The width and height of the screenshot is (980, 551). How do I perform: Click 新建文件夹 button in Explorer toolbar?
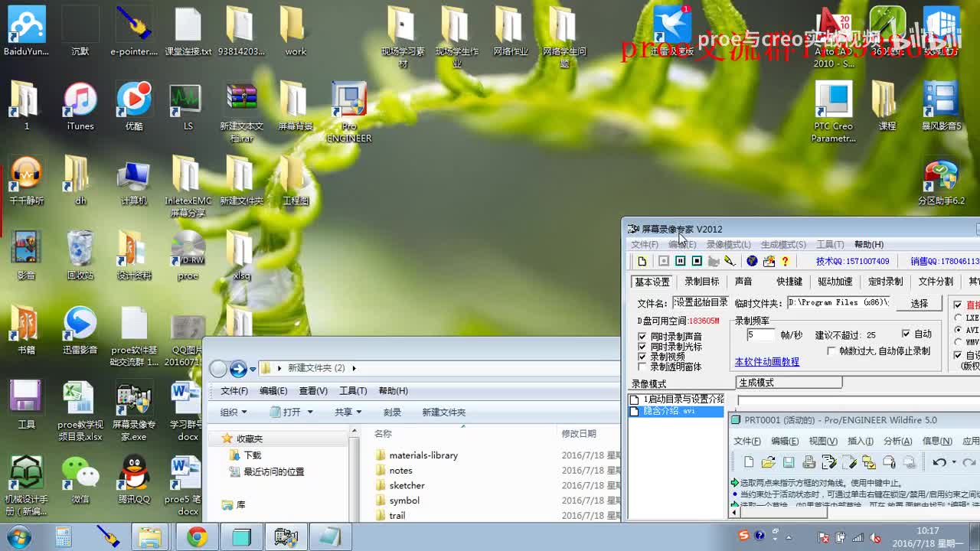444,412
